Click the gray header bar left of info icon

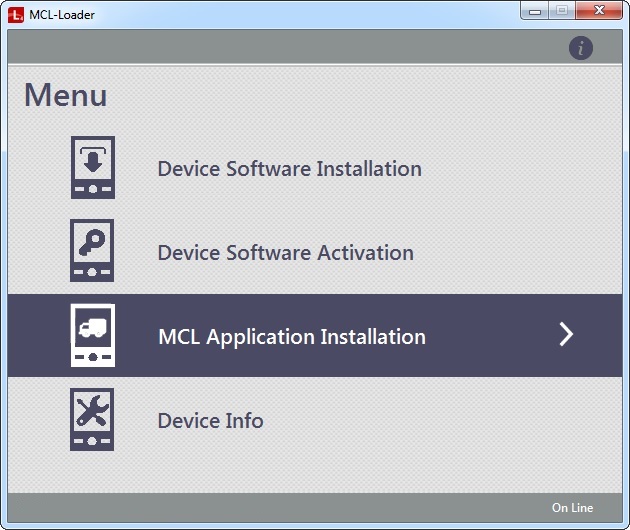pos(280,47)
